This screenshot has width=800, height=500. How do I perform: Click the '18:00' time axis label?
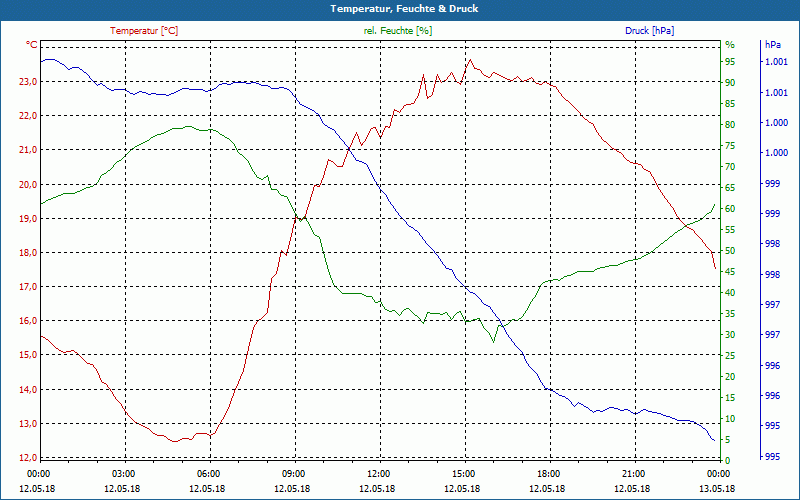547,473
